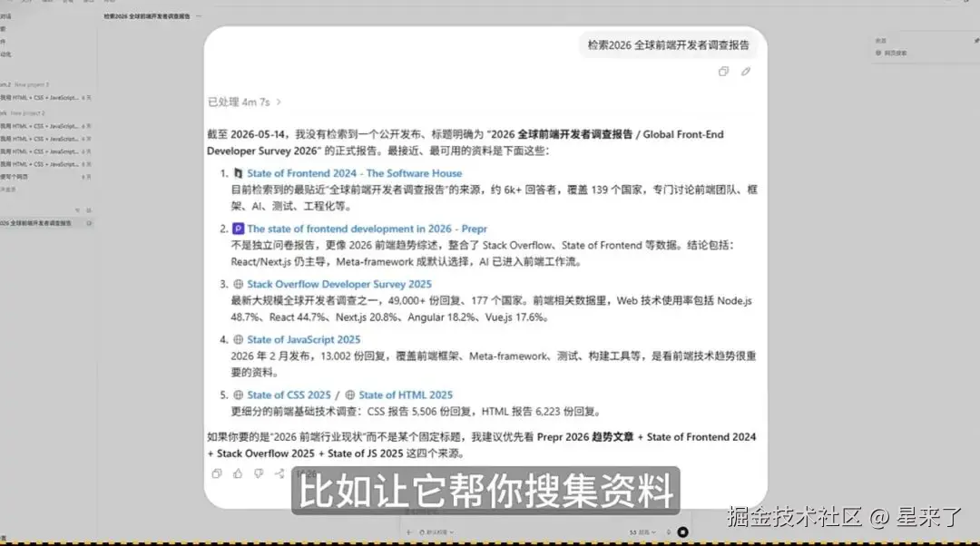Click the chat title at top of window

(147, 16)
